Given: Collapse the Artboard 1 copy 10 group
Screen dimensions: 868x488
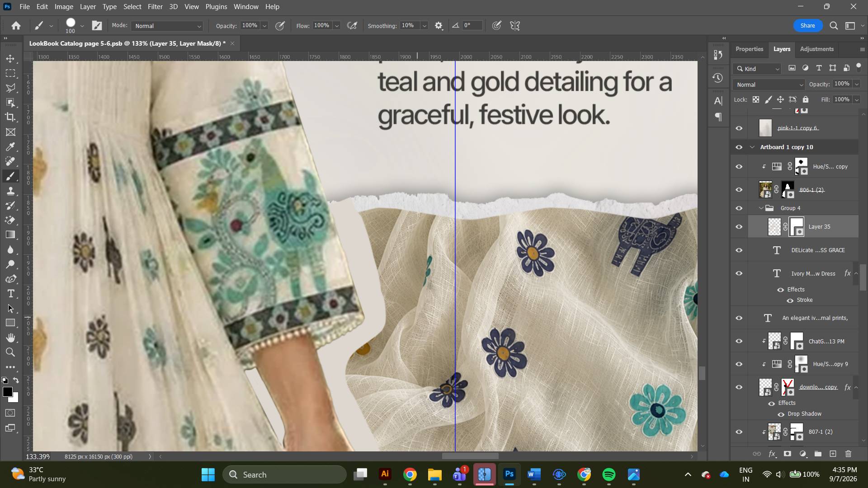Looking at the screenshot, I should click(752, 147).
